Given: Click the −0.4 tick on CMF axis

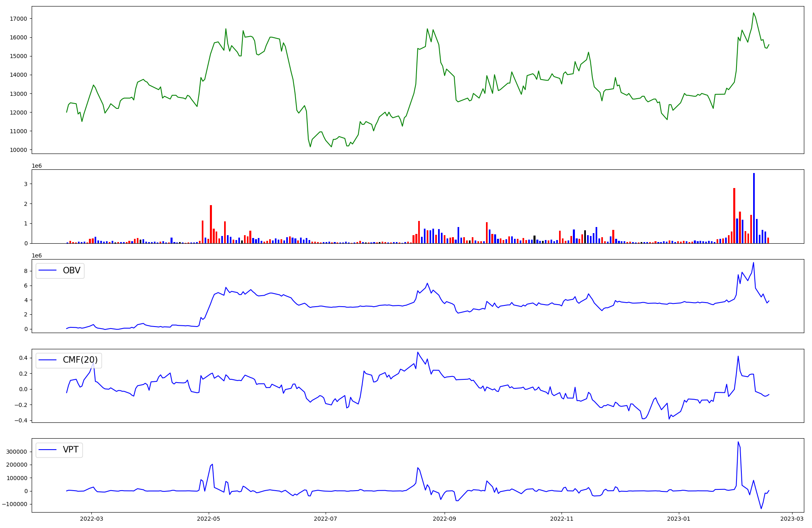Looking at the screenshot, I should click(21, 420).
